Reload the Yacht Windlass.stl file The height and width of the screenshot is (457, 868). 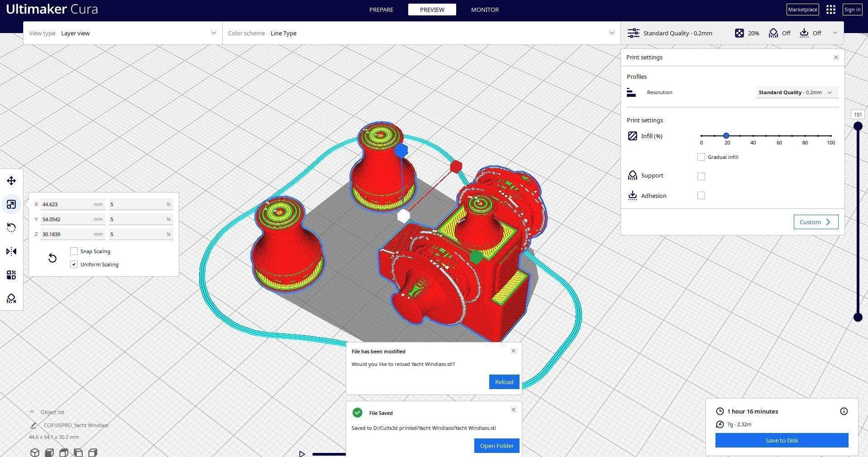504,382
